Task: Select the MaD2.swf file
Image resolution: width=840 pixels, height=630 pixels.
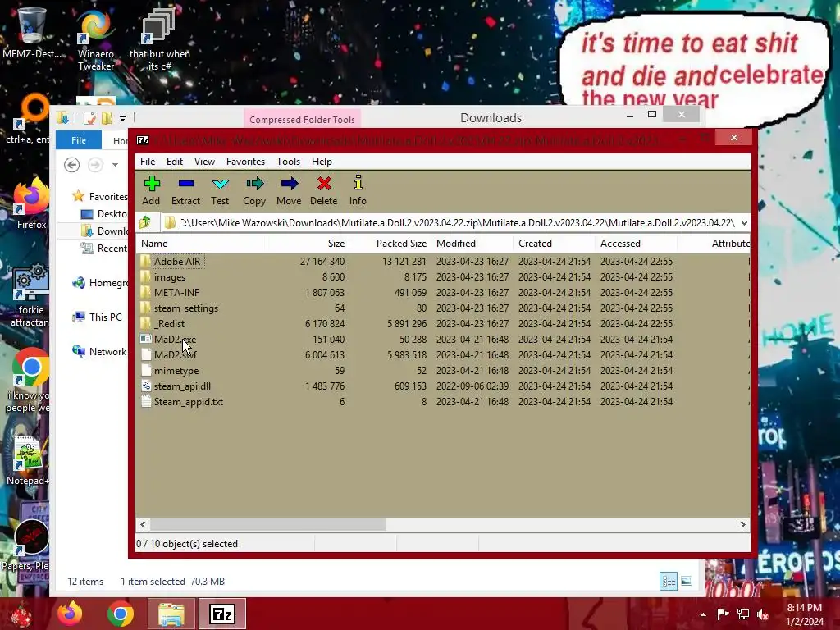Action: tap(176, 354)
